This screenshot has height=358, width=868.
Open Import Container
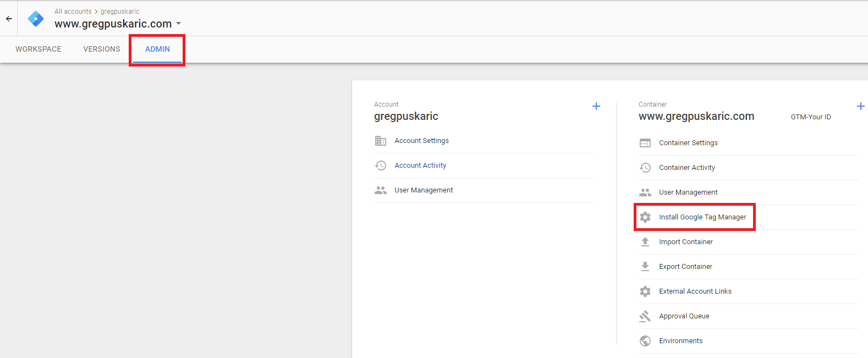(686, 242)
